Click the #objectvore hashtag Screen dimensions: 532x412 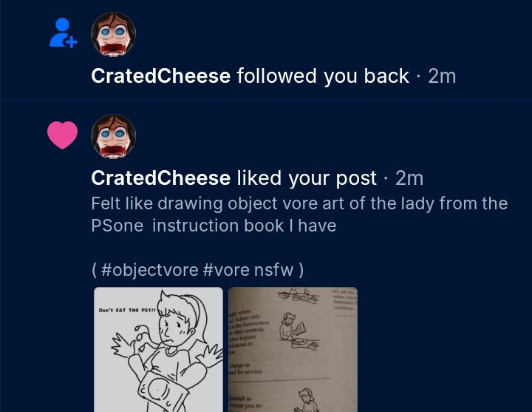pyautogui.click(x=149, y=270)
